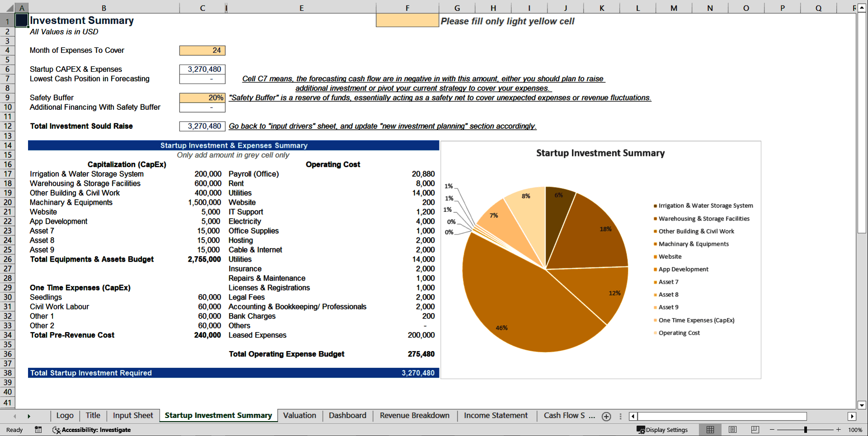Image resolution: width=868 pixels, height=436 pixels.
Task: Click zoom out minus button
Action: point(771,430)
